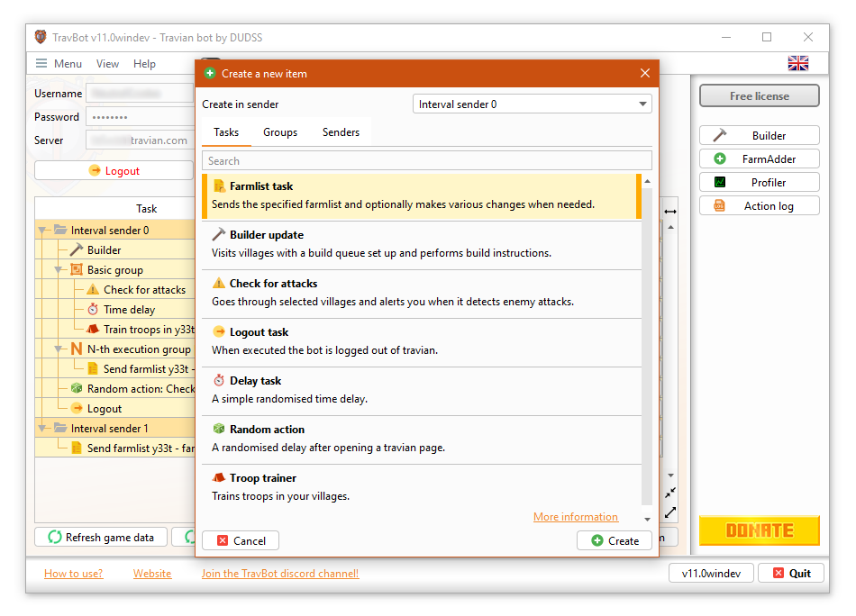
Task: Collapse Interval sender 0 tree node
Action: [42, 231]
